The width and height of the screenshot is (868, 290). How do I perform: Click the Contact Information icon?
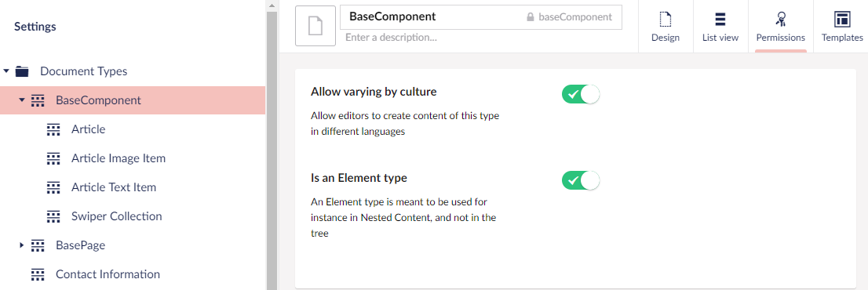(x=38, y=274)
